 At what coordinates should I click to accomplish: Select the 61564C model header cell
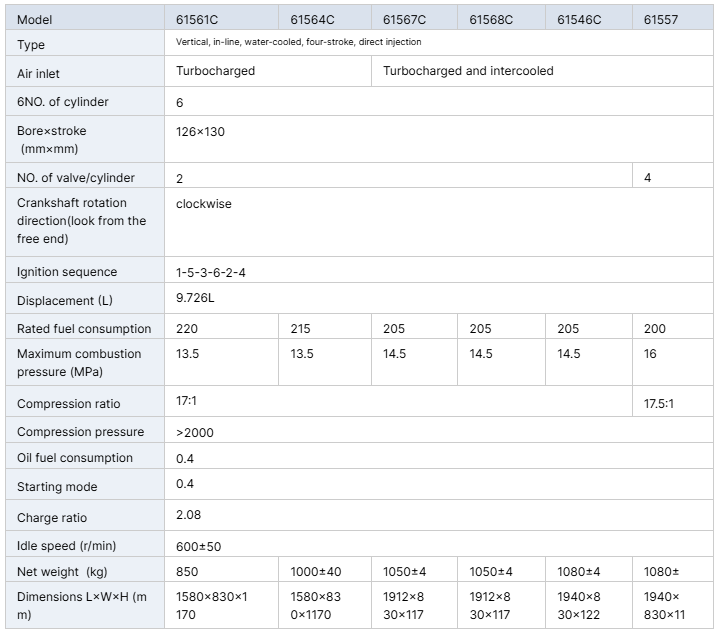coord(313,20)
